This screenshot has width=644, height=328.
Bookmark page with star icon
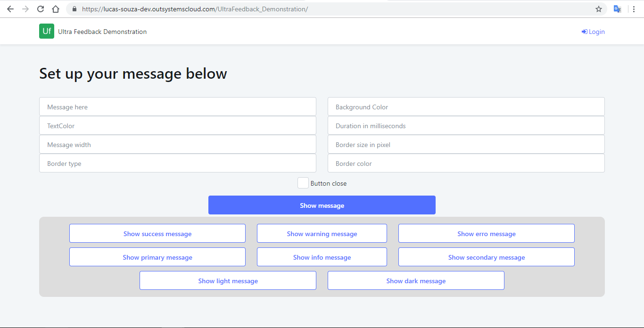point(599,9)
